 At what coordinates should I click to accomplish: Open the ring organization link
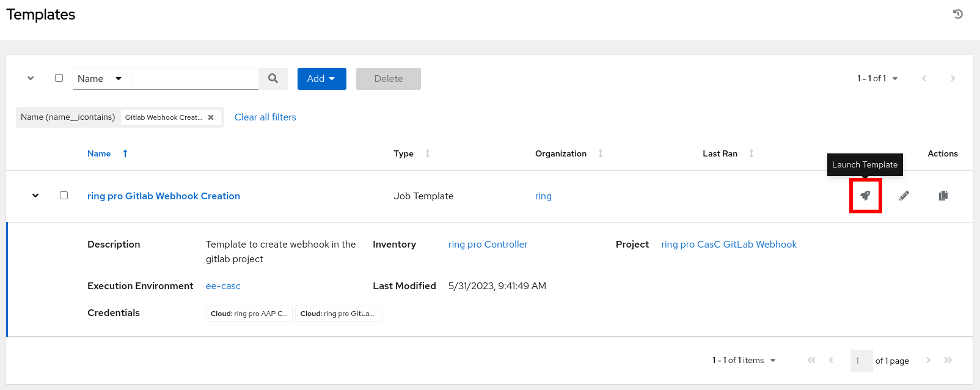pos(543,196)
